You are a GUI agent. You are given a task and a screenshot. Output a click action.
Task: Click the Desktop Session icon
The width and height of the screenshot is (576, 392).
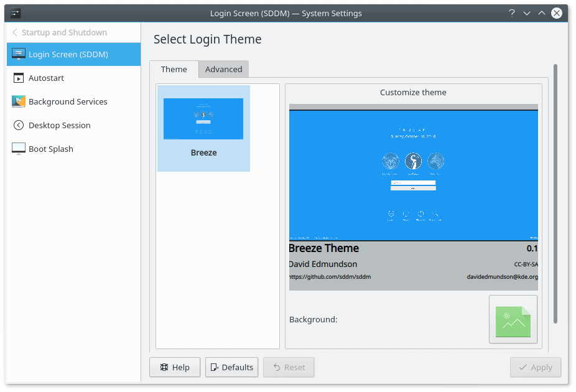click(19, 125)
